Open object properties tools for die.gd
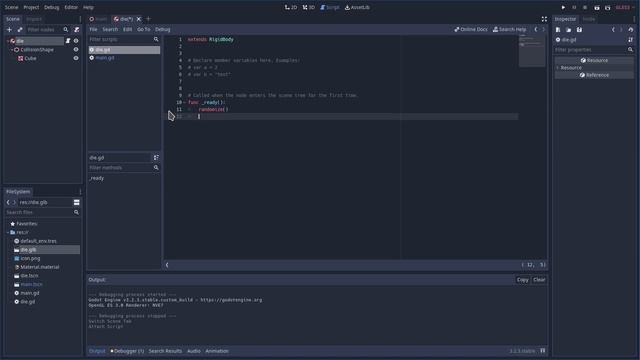Screen dimensions: 640x360 pyautogui.click(x=631, y=40)
